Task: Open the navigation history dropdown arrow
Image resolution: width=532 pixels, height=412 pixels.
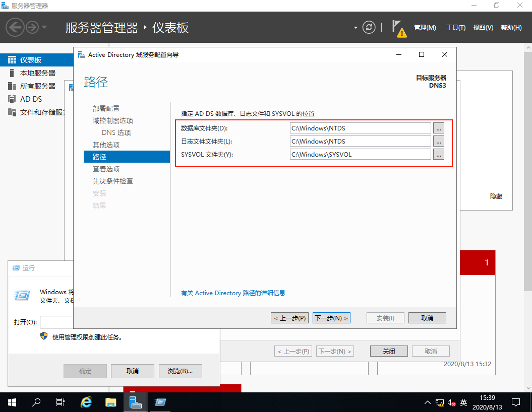Action: pos(44,27)
